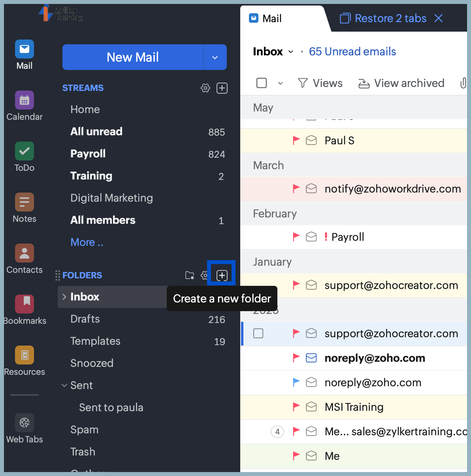This screenshot has width=471, height=476.
Task: Click the Views filter icon
Action: coord(303,83)
